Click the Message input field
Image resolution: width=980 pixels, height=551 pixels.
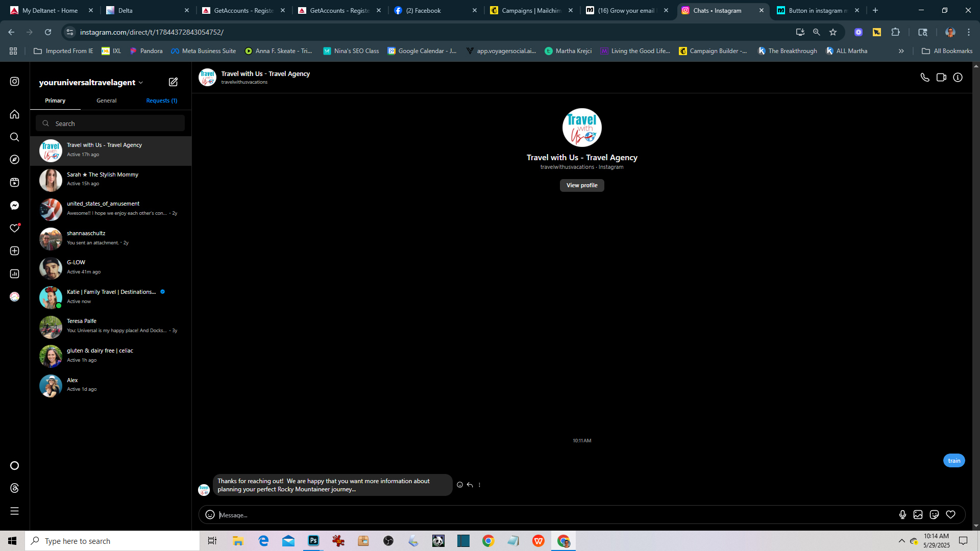pos(556,515)
